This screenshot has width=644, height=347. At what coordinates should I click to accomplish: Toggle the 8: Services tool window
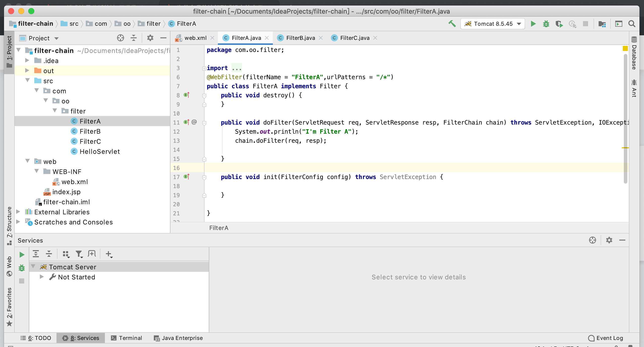point(81,338)
